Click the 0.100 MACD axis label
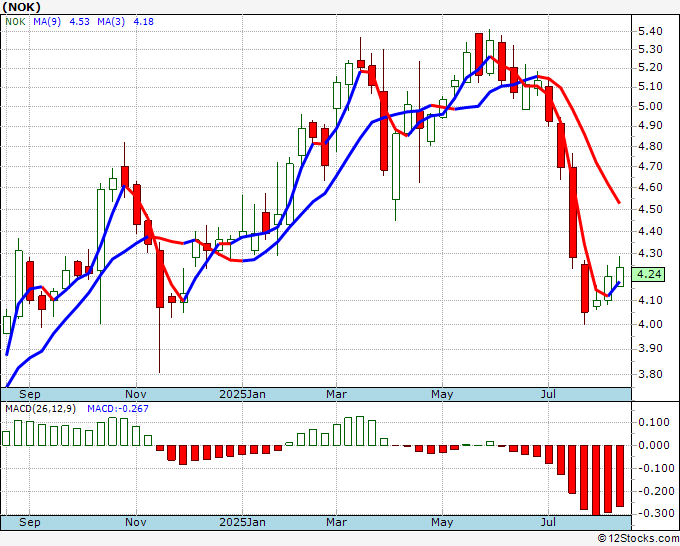680x546 pixels. point(653,422)
